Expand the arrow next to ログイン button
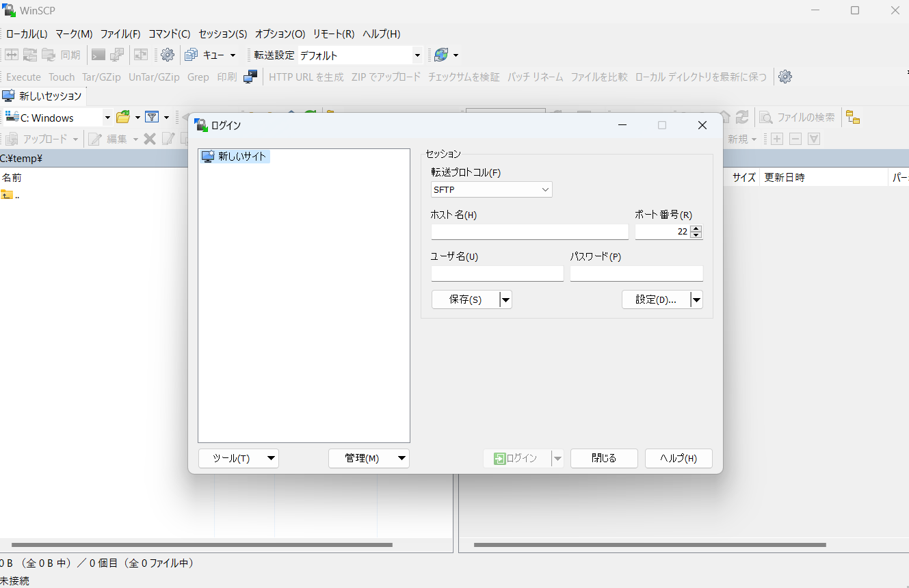909x588 pixels. pos(557,458)
